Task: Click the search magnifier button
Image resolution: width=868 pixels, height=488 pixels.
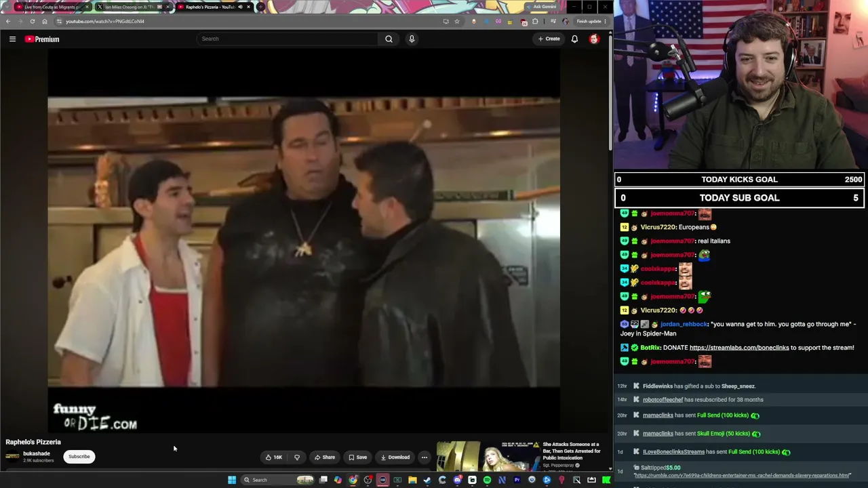Action: [389, 39]
